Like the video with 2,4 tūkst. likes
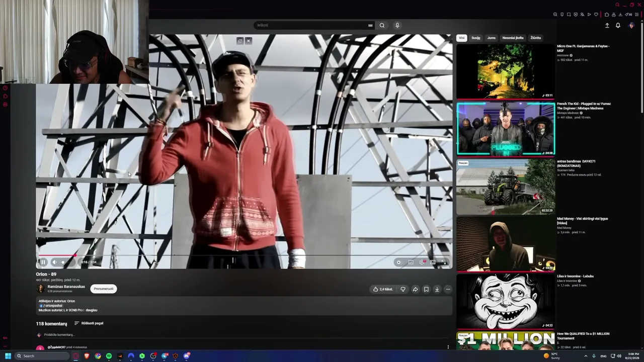This screenshot has height=362, width=644. [x=383, y=289]
